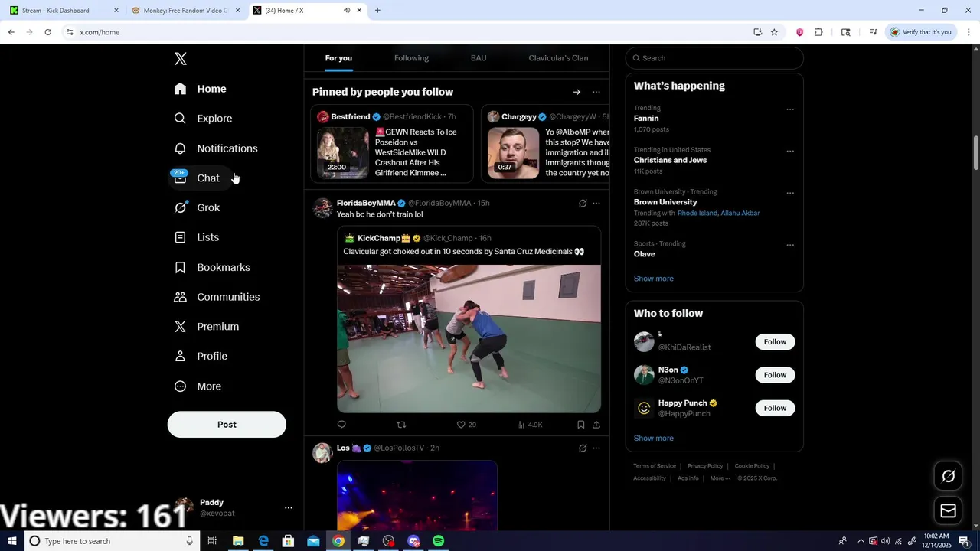Open FloridaBoyMMA profile avatar
This screenshot has width=980, height=551.
coord(323,208)
